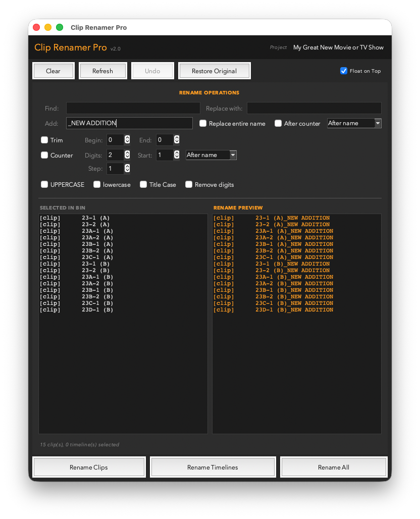420x519 pixels.
Task: Enable the Trim checkbox
Action: coord(44,140)
